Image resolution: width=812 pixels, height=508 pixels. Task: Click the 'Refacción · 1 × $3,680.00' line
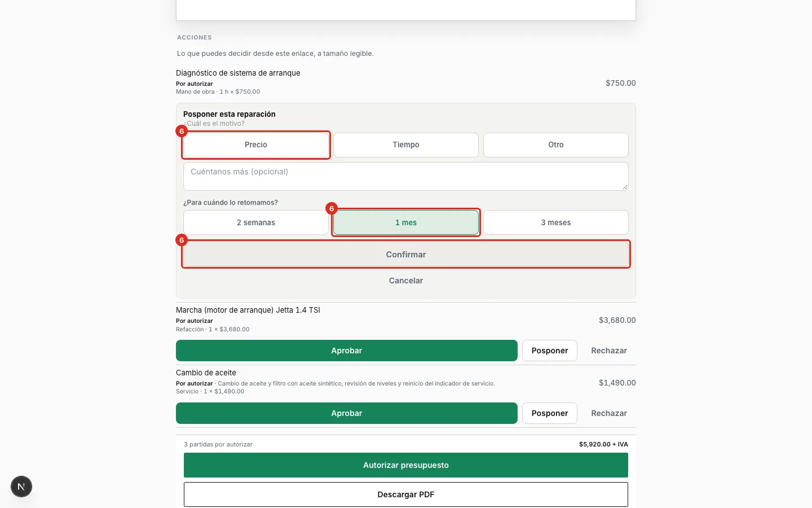[x=213, y=329]
